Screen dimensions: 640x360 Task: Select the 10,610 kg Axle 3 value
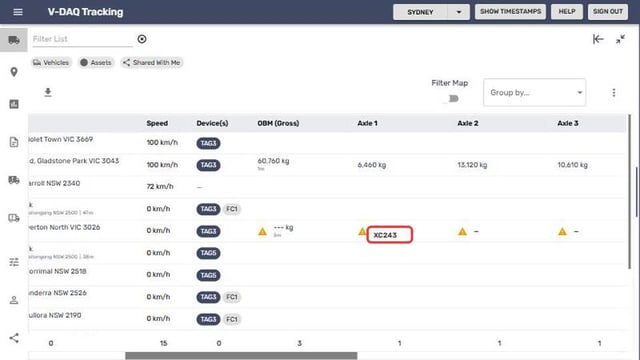pos(572,165)
